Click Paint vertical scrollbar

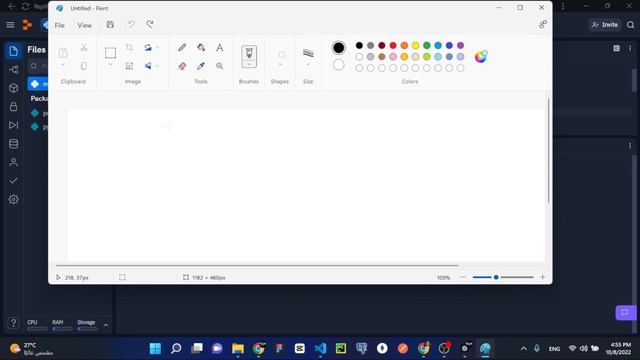(548, 151)
